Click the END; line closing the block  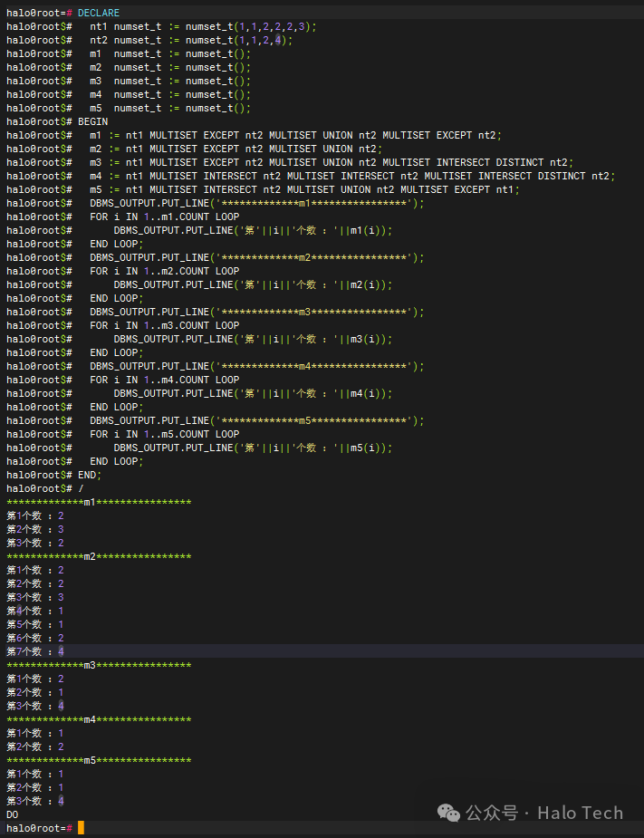click(x=90, y=475)
